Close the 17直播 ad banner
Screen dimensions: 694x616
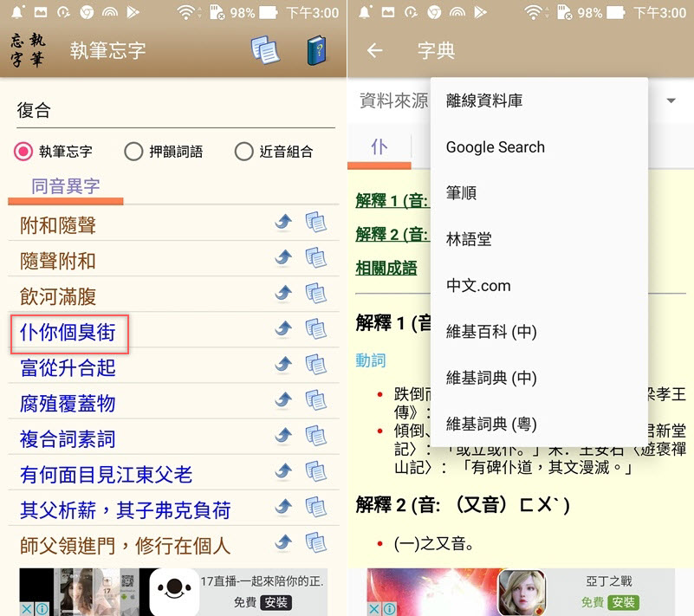[26, 609]
